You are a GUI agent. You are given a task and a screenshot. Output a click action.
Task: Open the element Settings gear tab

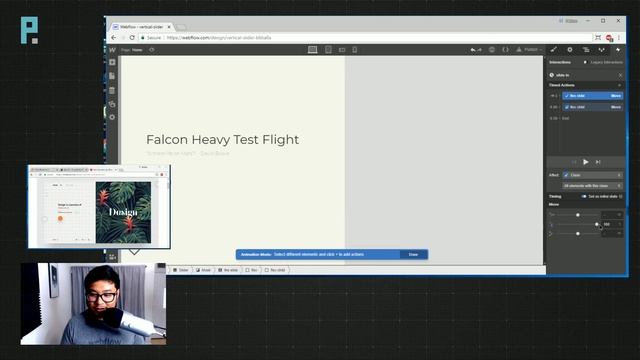point(570,50)
